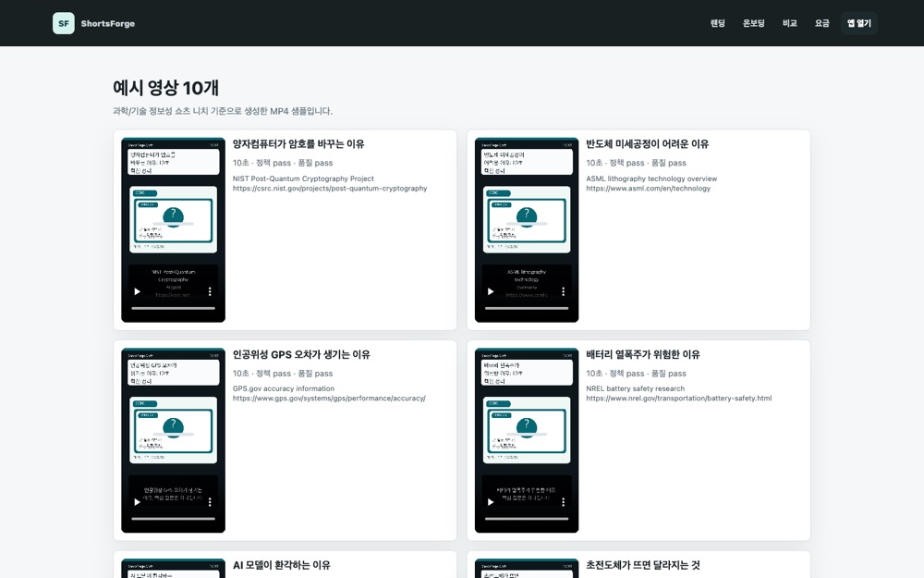Click NIST Post-Quantum Cryptography Project text
This screenshot has height=578, width=924.
(303, 178)
